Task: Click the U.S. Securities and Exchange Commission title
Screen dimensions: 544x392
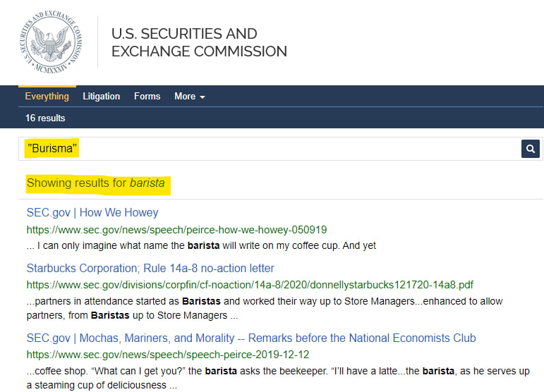Action: point(199,43)
